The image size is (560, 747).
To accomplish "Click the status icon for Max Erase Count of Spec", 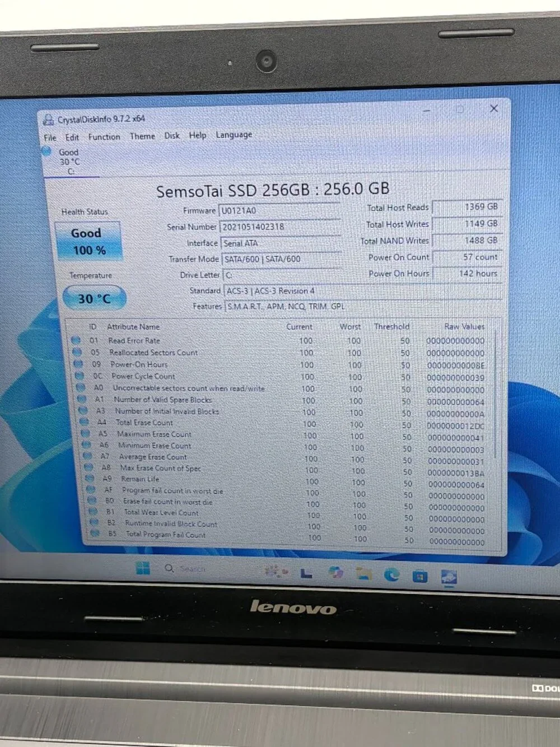I will tap(88, 467).
